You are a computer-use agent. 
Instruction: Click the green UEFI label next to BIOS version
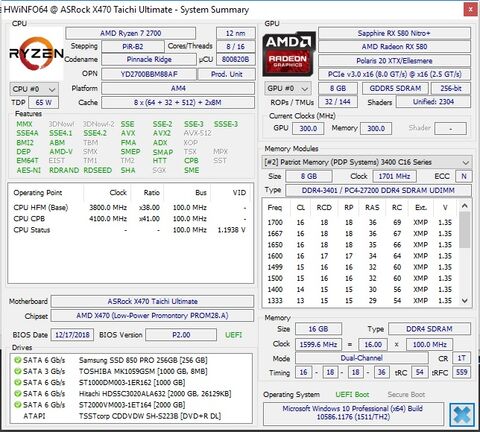(233, 335)
